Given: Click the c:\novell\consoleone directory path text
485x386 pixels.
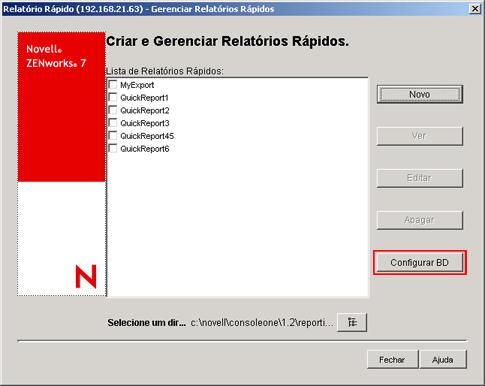Looking at the screenshot, I should pos(262,323).
